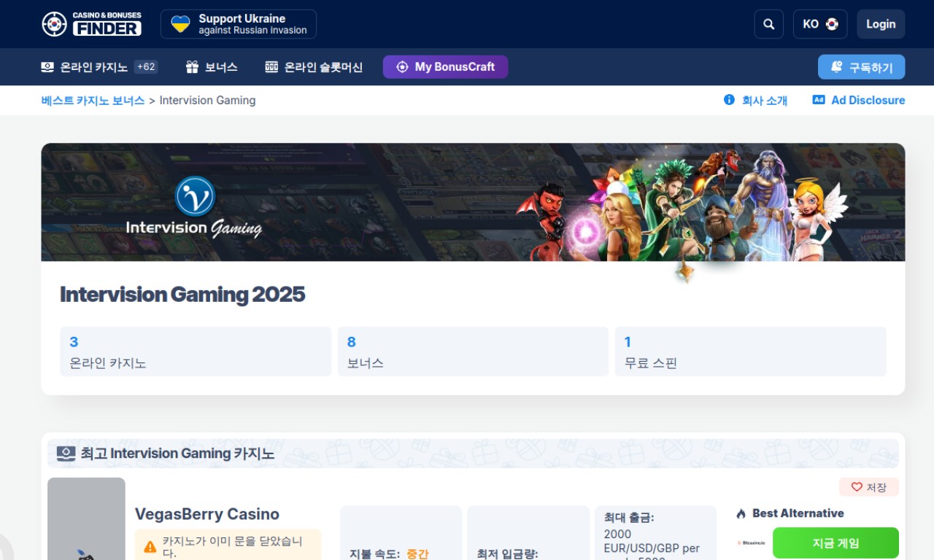
Task: Open the 회사 소개 link
Action: coord(765,101)
